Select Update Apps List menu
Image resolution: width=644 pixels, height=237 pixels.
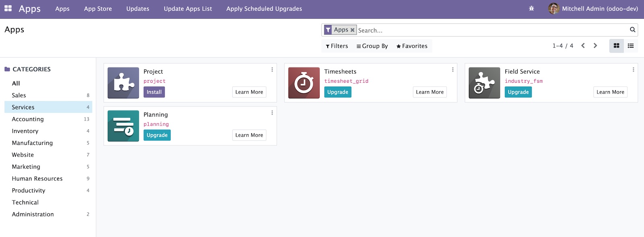point(188,9)
